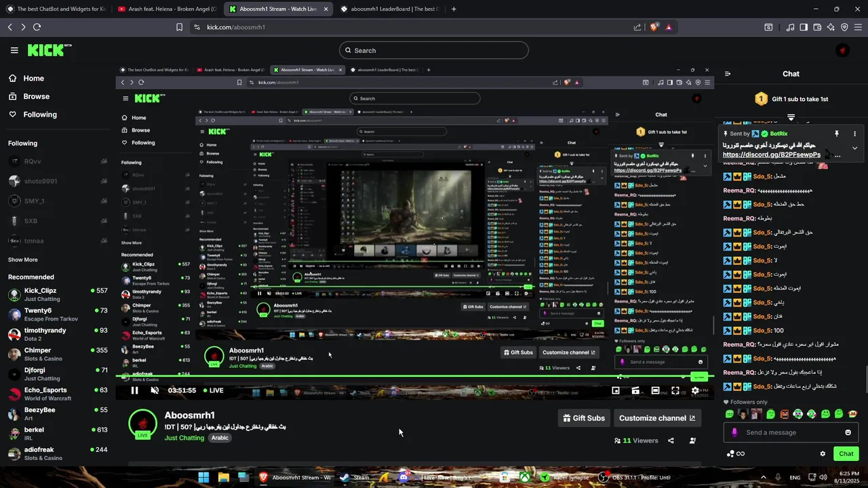The image size is (868, 488).
Task: Click the Arabic language tag
Action: point(220,438)
